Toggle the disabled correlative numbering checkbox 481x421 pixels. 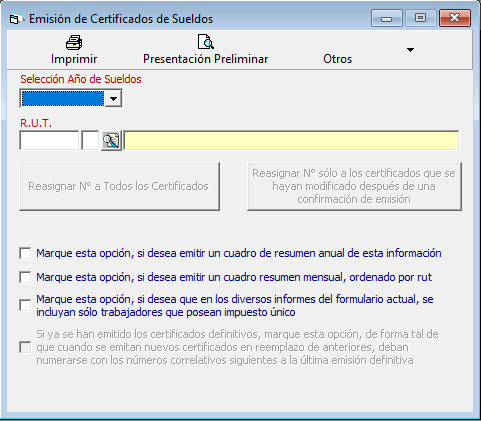coord(25,347)
